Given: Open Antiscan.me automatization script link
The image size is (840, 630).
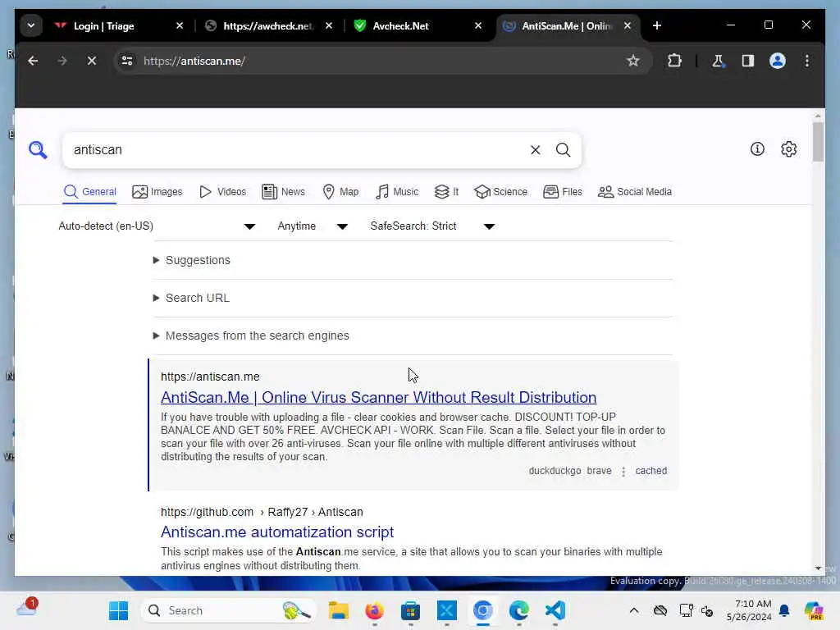Looking at the screenshot, I should [x=277, y=532].
